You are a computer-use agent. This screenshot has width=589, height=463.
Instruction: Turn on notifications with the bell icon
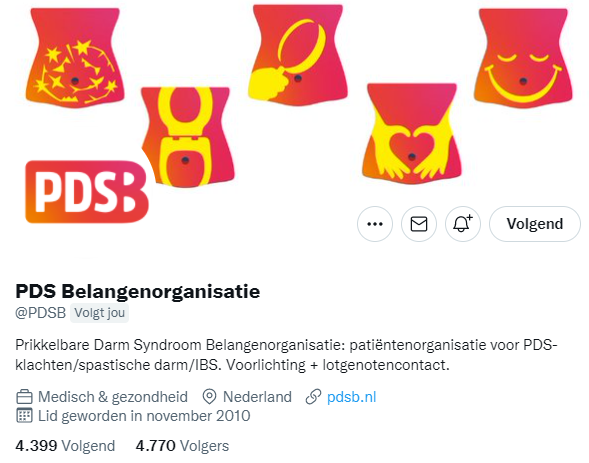[463, 224]
